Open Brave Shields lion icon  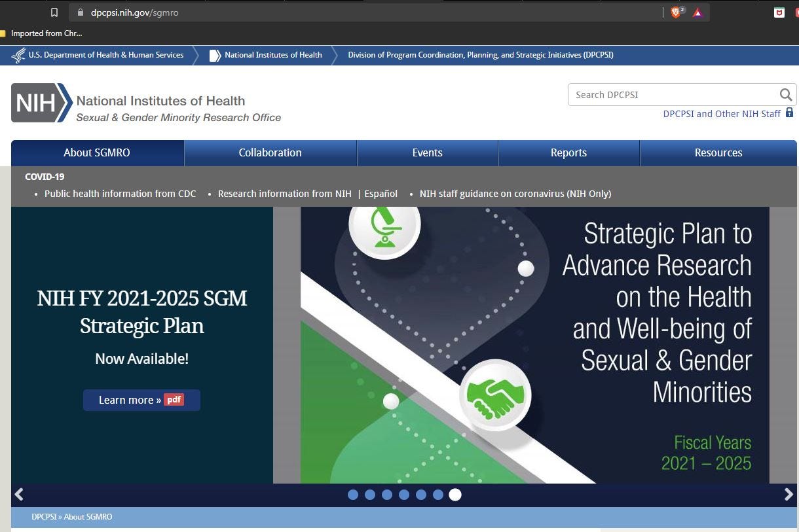(676, 12)
